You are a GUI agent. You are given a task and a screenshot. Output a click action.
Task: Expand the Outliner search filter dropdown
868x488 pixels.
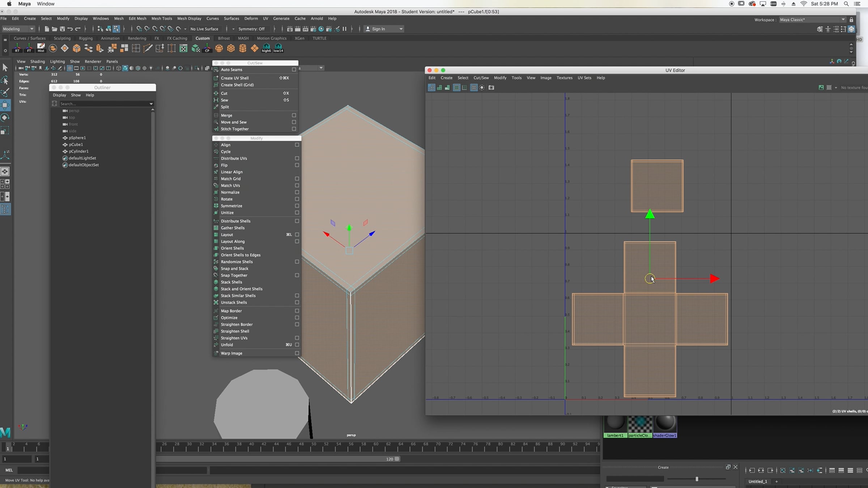(151, 104)
